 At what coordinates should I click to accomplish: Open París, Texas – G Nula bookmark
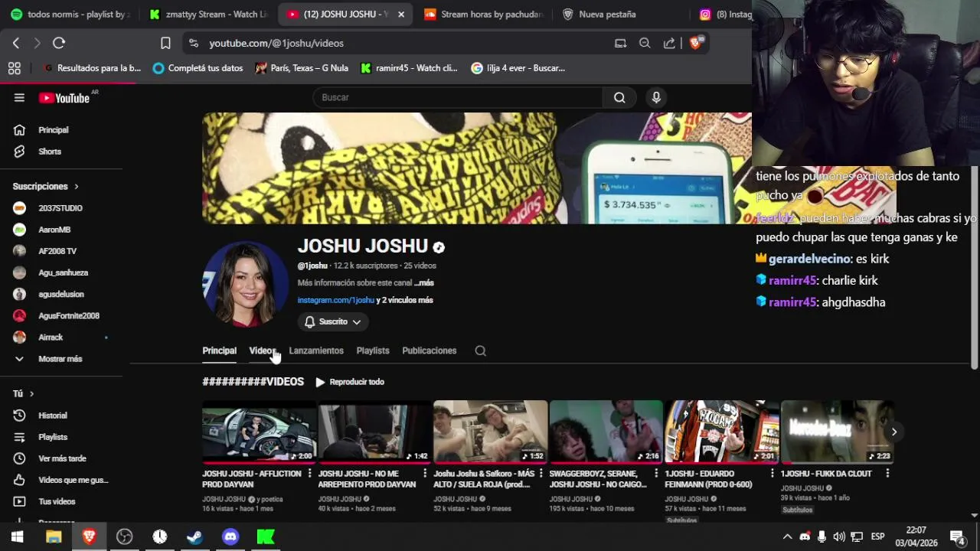click(302, 68)
